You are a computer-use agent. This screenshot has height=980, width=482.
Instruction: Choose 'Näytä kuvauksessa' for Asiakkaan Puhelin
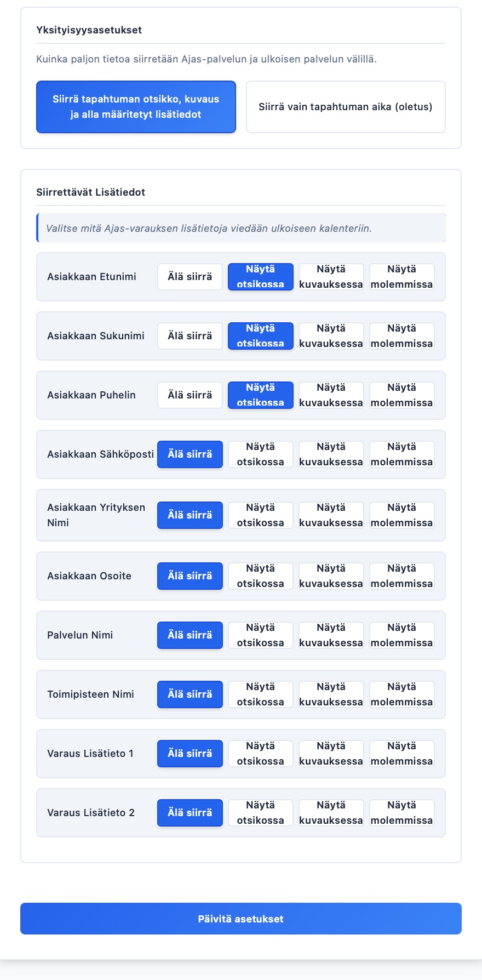331,395
